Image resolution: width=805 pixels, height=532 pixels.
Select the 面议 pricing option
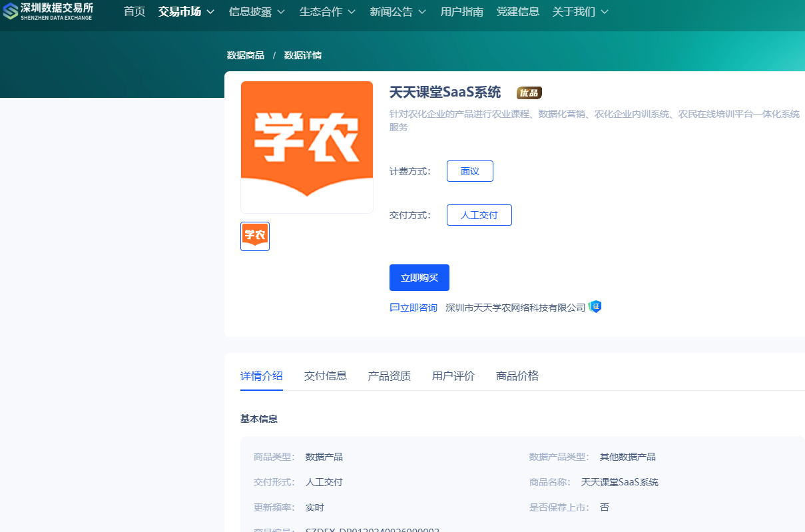pos(470,171)
